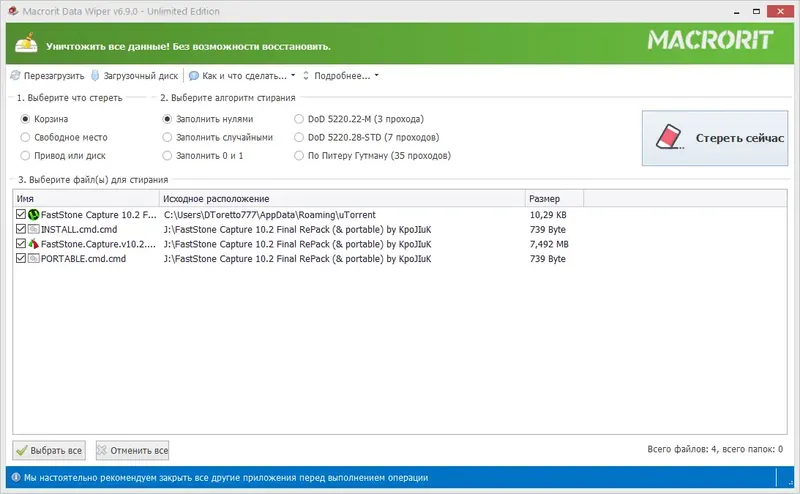Minimize the Macrorit Data Wiper window

(x=736, y=11)
